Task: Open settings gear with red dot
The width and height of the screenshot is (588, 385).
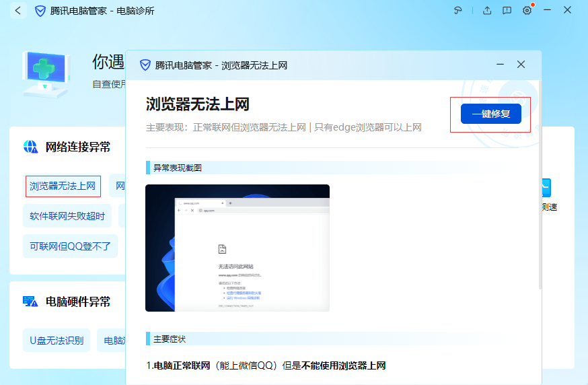Action: [x=527, y=10]
